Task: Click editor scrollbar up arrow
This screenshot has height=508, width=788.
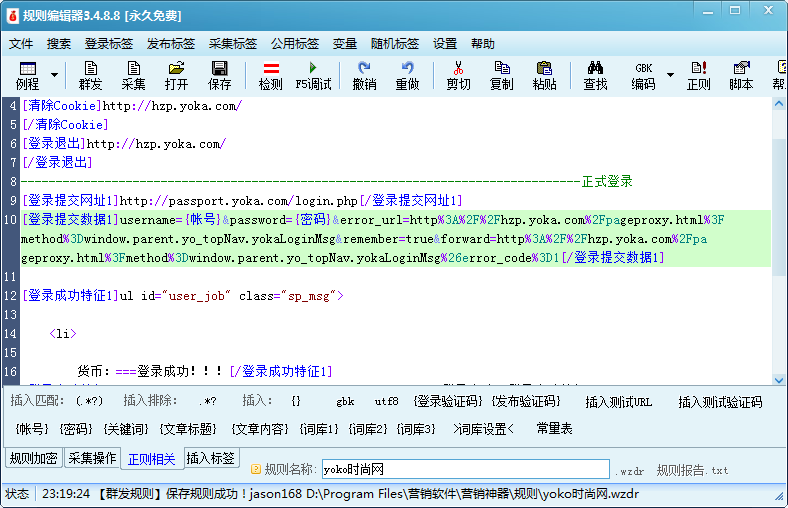Action: click(779, 104)
